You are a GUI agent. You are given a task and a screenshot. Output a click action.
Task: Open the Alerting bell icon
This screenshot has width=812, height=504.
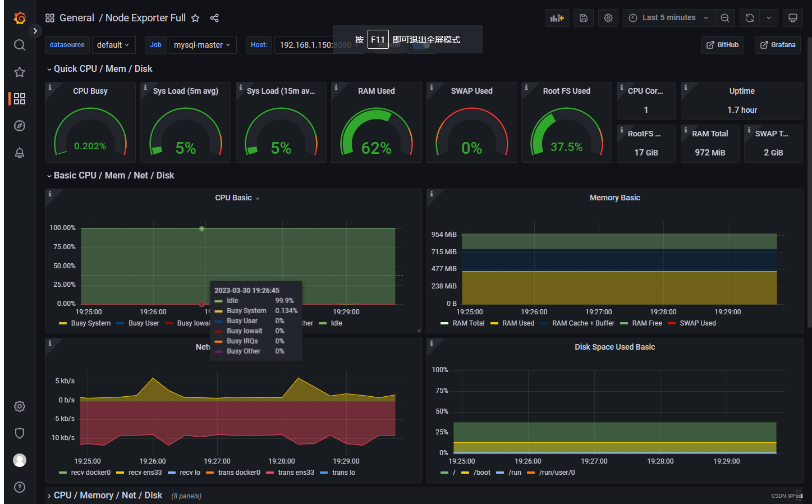(20, 153)
